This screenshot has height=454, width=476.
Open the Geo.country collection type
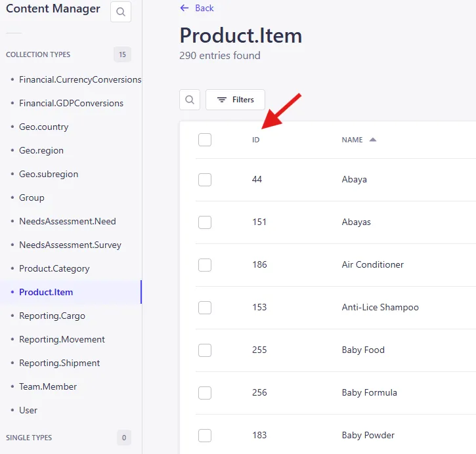pos(43,127)
